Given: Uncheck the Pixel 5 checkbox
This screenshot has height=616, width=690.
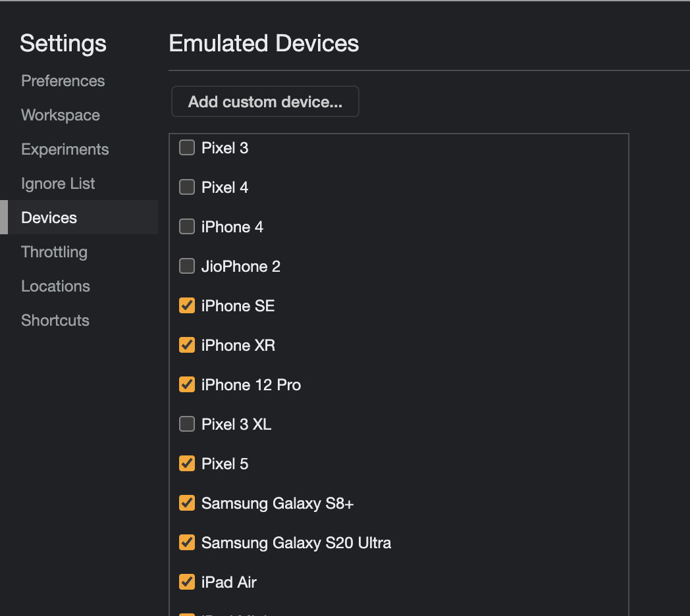Looking at the screenshot, I should pyautogui.click(x=187, y=463).
